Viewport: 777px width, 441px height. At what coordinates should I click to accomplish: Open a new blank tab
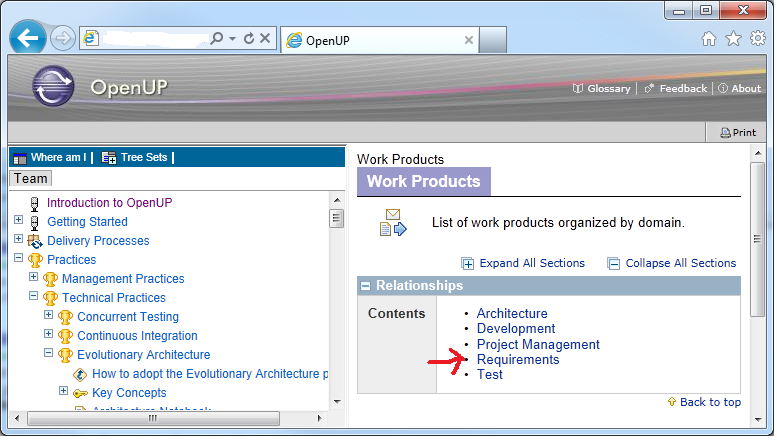pyautogui.click(x=493, y=40)
